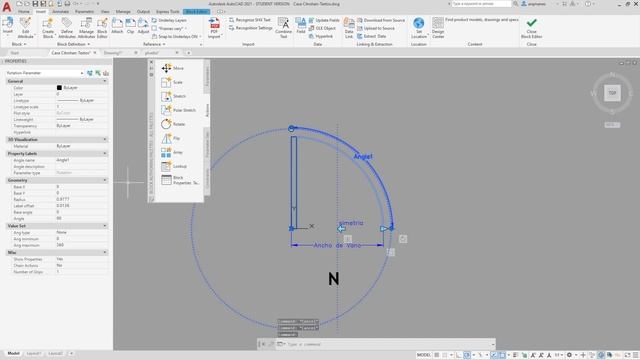
Task: Switch to the Annotate ribbon tab
Action: [x=60, y=12]
